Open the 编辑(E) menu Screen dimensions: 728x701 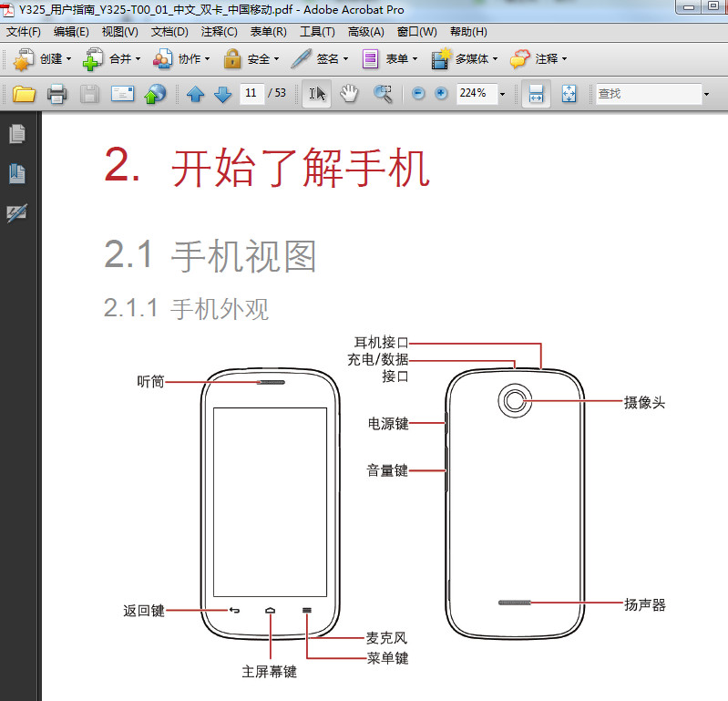(x=71, y=32)
